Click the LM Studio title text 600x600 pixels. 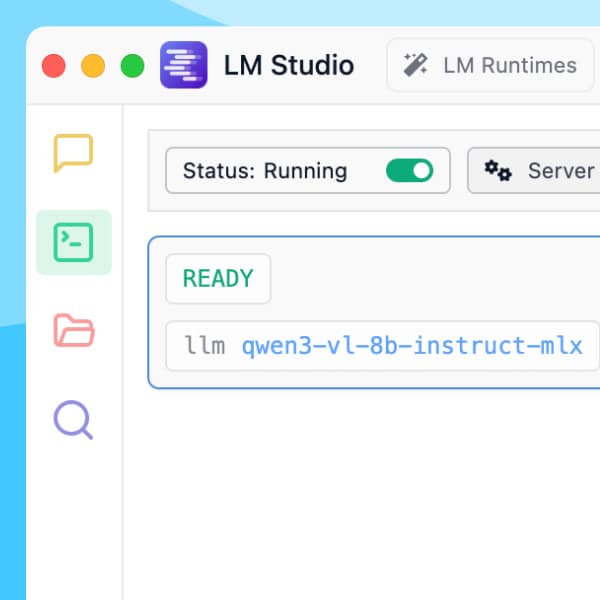tap(289, 66)
